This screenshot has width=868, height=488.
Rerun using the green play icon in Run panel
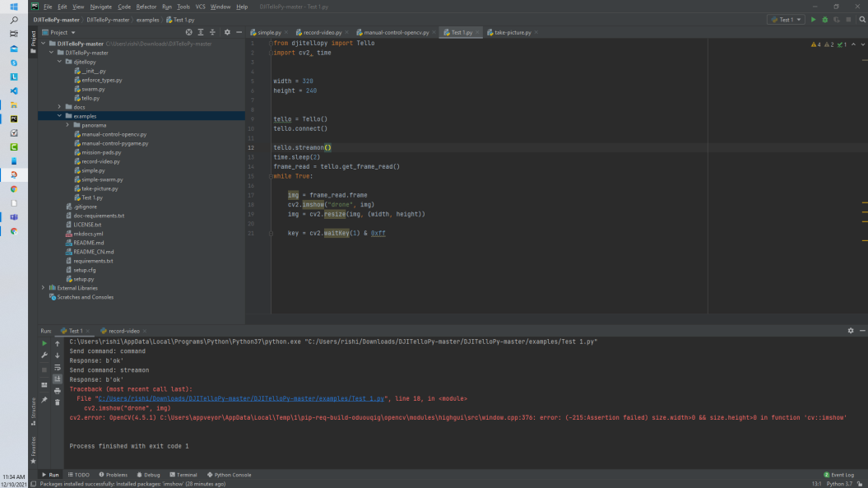click(x=44, y=343)
